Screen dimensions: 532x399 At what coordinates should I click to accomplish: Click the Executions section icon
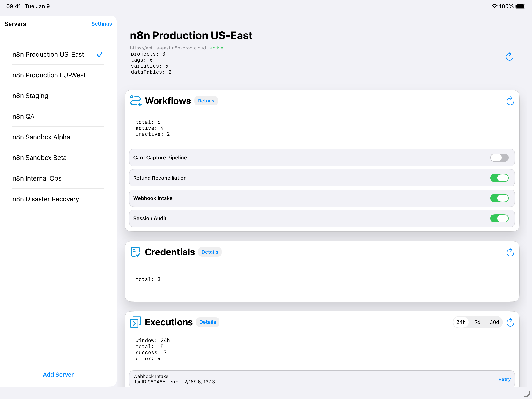pyautogui.click(x=135, y=322)
